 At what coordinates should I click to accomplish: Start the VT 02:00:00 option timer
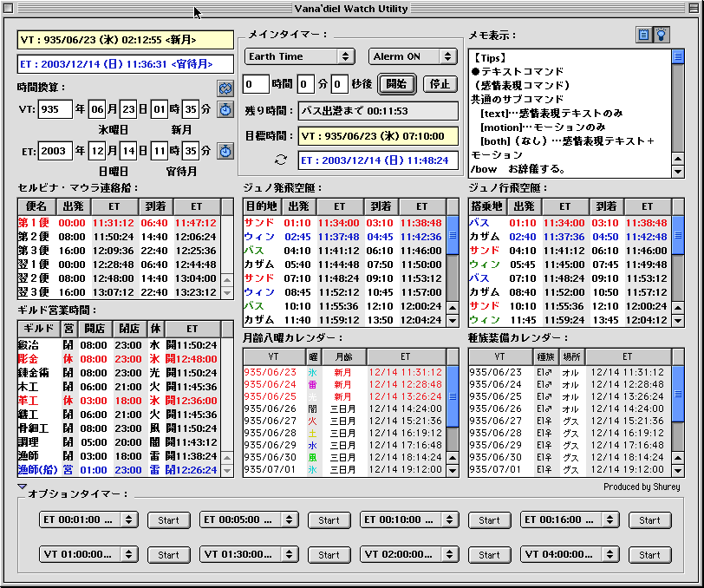[489, 555]
